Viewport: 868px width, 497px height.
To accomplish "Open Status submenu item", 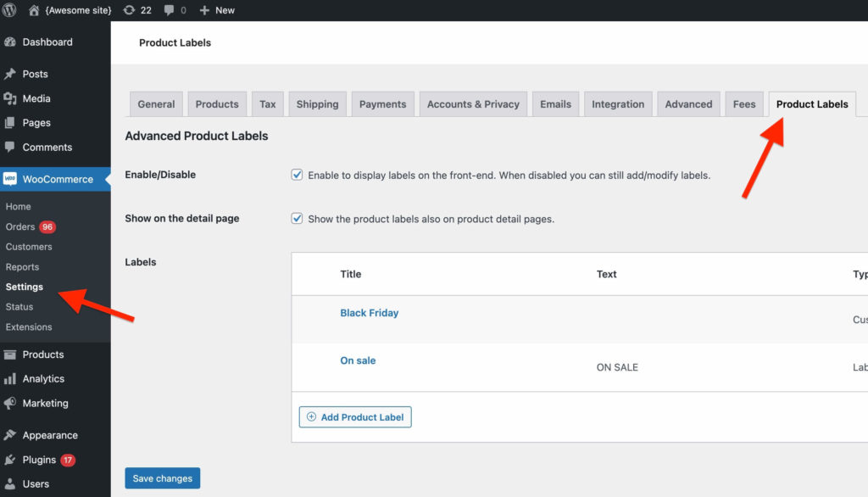I will (19, 306).
